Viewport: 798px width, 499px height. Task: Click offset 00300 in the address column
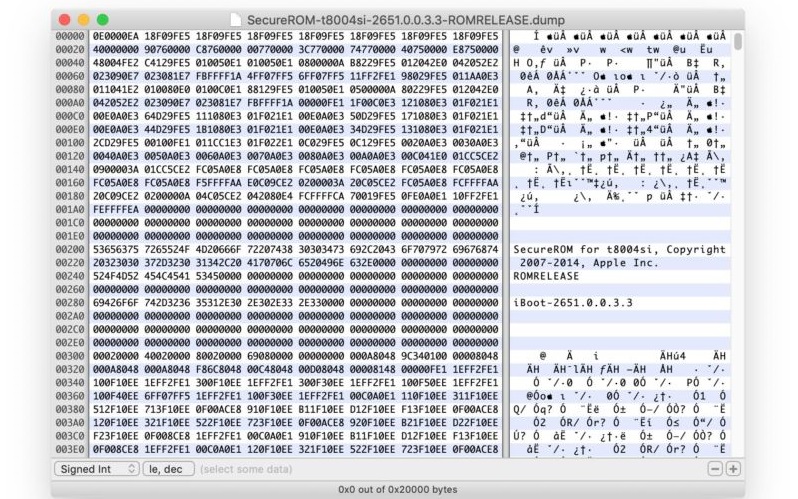[70, 356]
